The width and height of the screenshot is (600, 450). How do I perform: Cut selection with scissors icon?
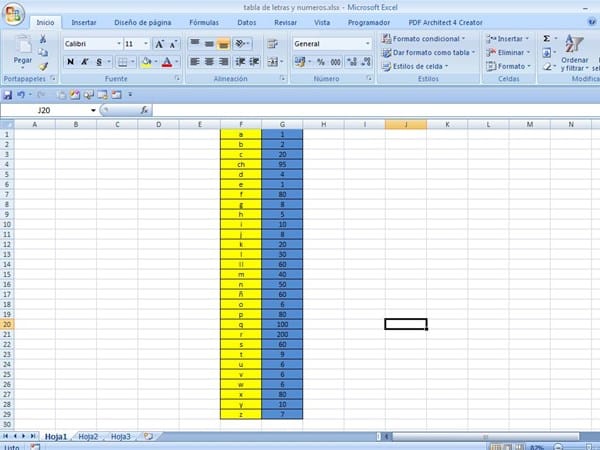43,39
